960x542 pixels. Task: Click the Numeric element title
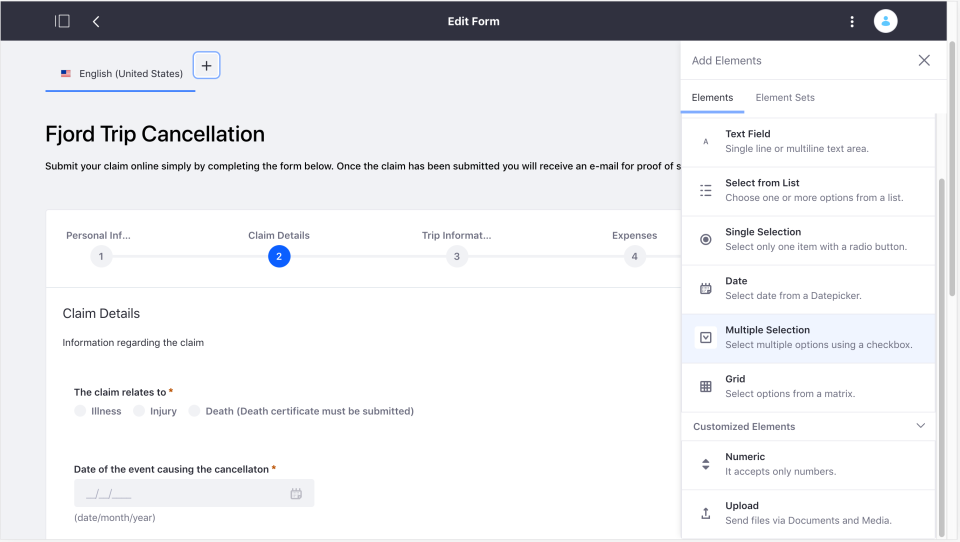click(x=744, y=456)
